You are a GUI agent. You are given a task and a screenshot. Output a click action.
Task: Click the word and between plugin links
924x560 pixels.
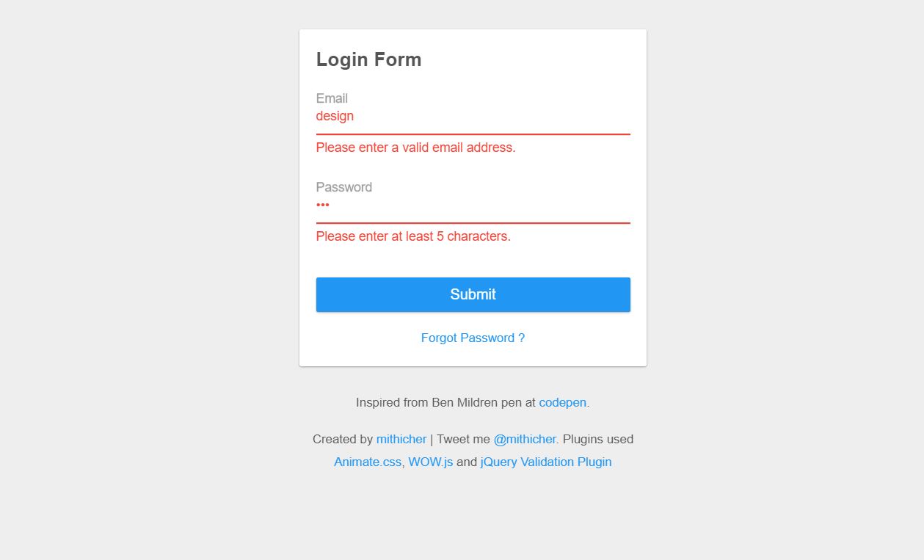pos(467,462)
